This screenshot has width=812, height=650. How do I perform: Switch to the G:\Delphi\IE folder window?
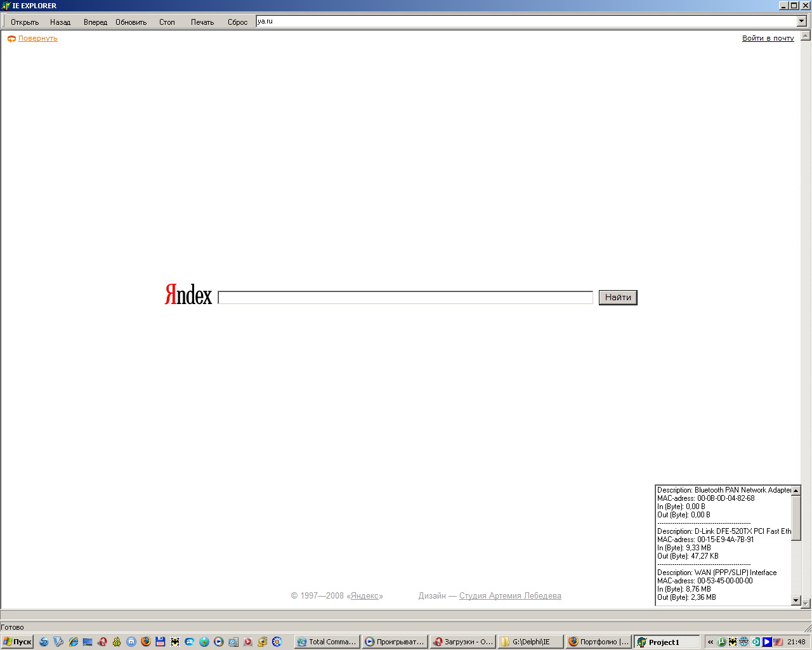pos(531,642)
